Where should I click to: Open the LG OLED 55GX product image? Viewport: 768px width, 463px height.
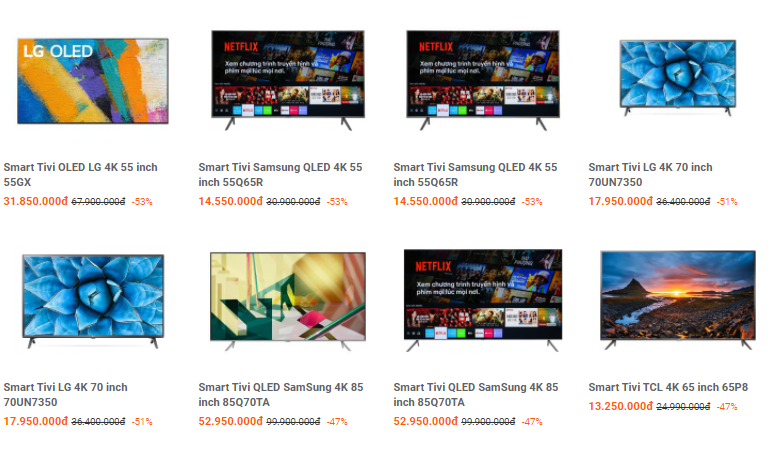[x=93, y=81]
